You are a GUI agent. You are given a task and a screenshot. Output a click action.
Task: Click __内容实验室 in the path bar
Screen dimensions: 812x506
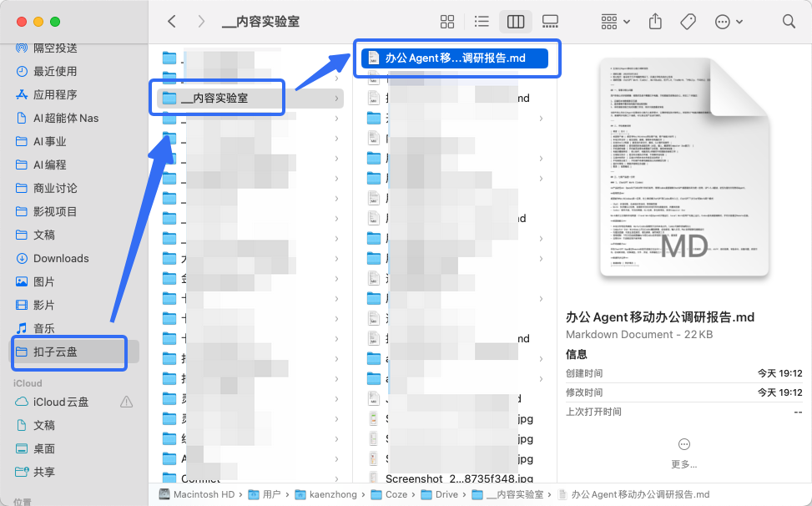click(507, 494)
